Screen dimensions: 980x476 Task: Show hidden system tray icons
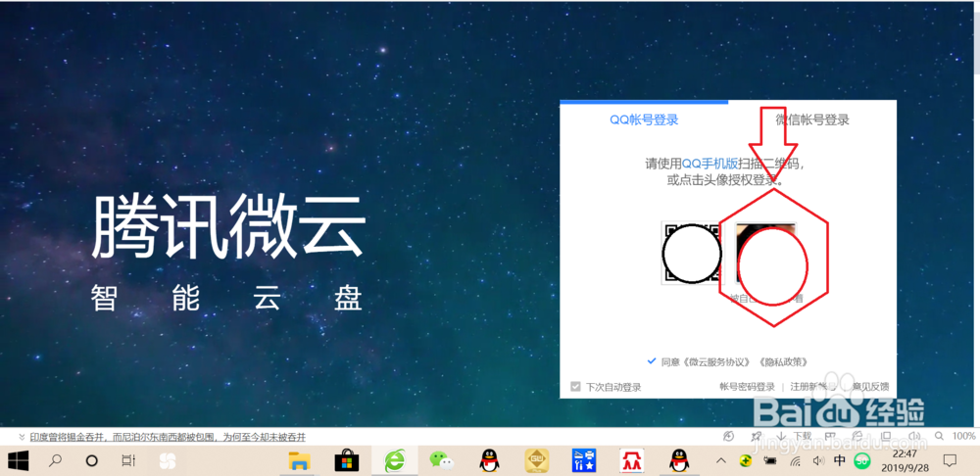(x=720, y=461)
